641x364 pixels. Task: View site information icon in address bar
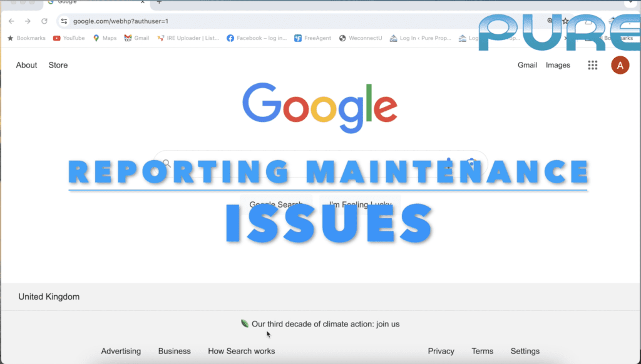tap(64, 21)
